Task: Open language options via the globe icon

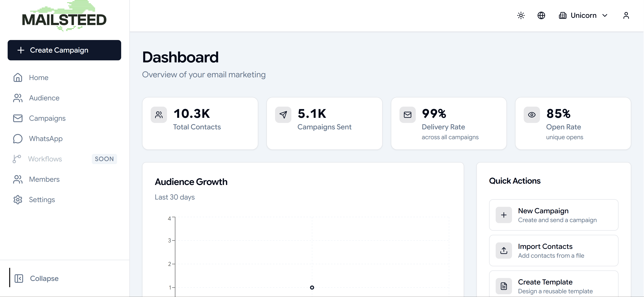Action: tap(541, 15)
